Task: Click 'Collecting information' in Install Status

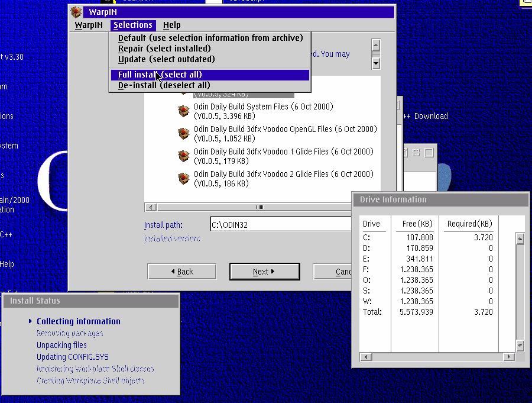Action: click(79, 321)
